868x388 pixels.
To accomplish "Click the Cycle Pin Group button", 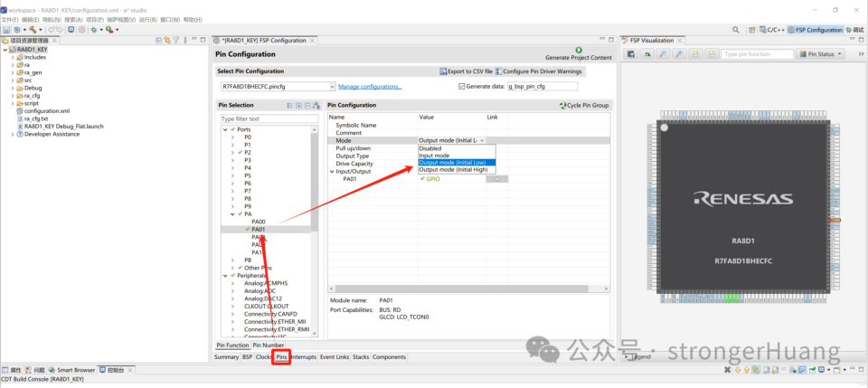I will coord(583,105).
